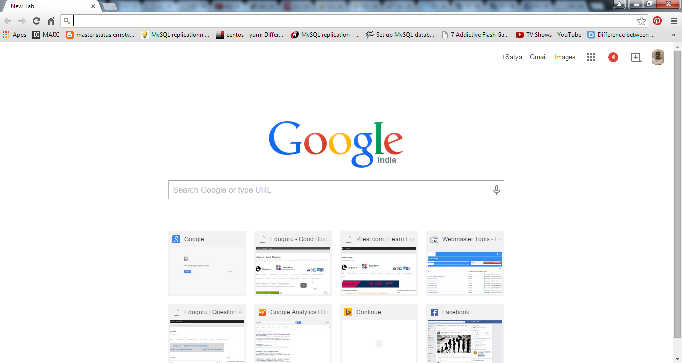The height and width of the screenshot is (363, 682).
Task: Open the TV Shows YouTube bookmark
Action: pos(548,35)
